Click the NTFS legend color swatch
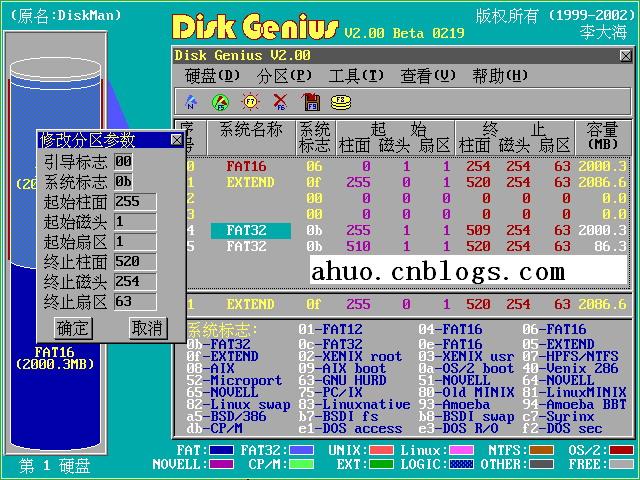This screenshot has height=480, width=640. [541, 450]
